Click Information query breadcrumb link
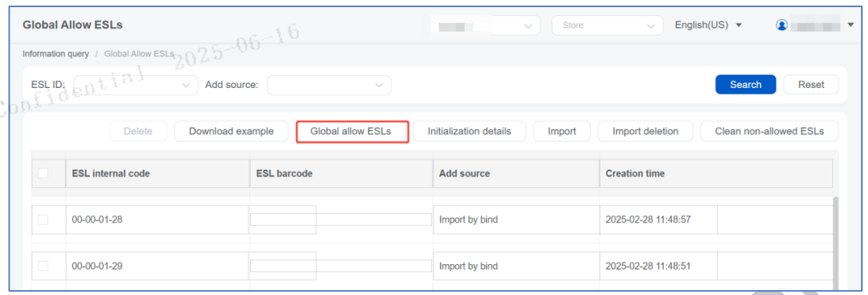 [56, 54]
